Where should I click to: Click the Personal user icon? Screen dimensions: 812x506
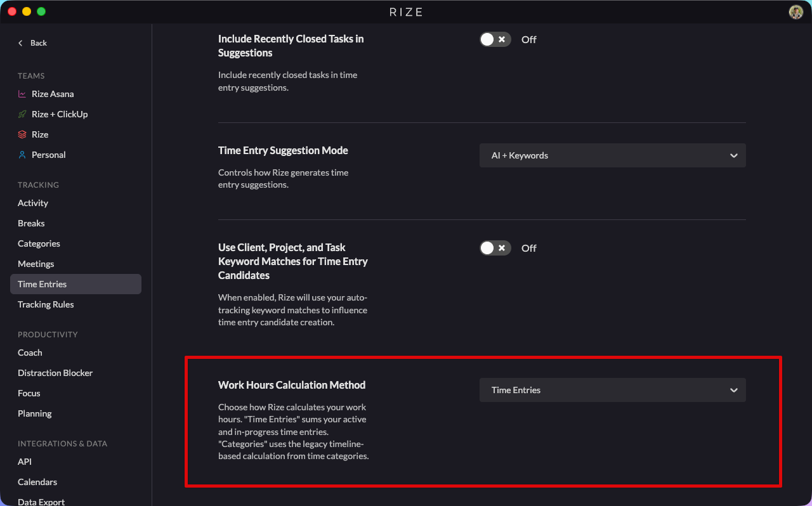[x=22, y=155]
